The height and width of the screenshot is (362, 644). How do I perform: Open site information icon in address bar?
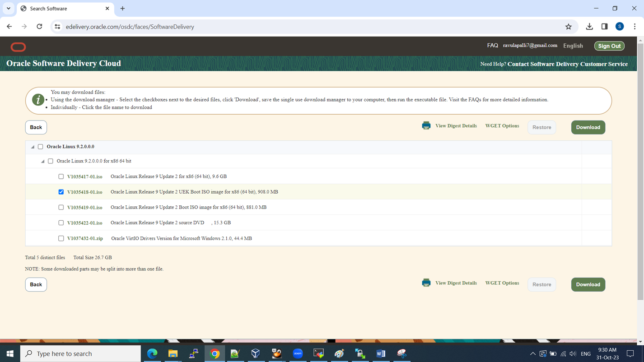tap(57, 27)
